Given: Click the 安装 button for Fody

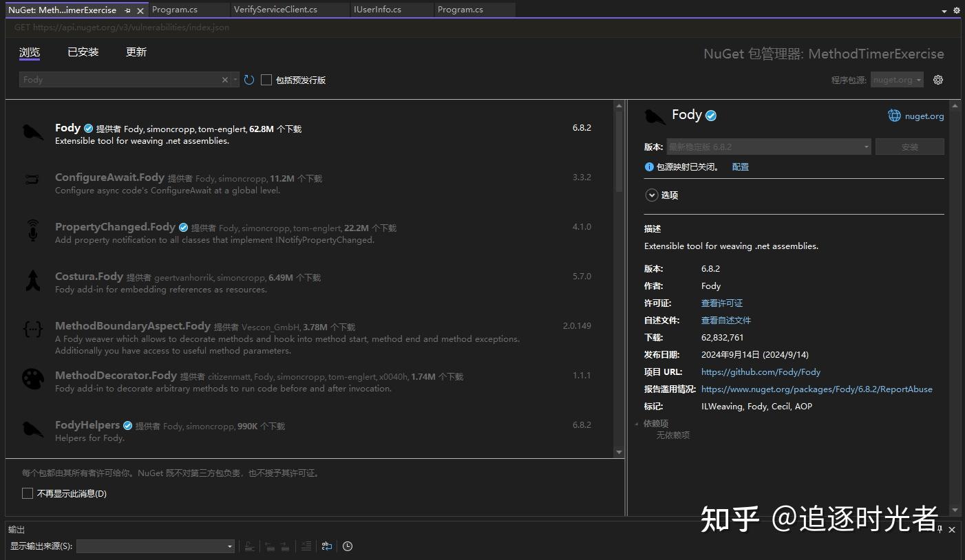Looking at the screenshot, I should (909, 146).
